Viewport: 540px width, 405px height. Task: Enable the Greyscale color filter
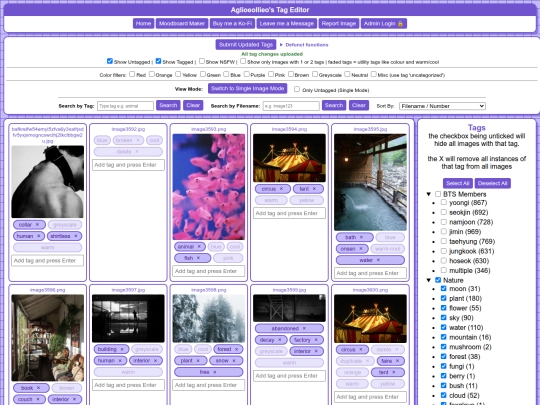315,74
